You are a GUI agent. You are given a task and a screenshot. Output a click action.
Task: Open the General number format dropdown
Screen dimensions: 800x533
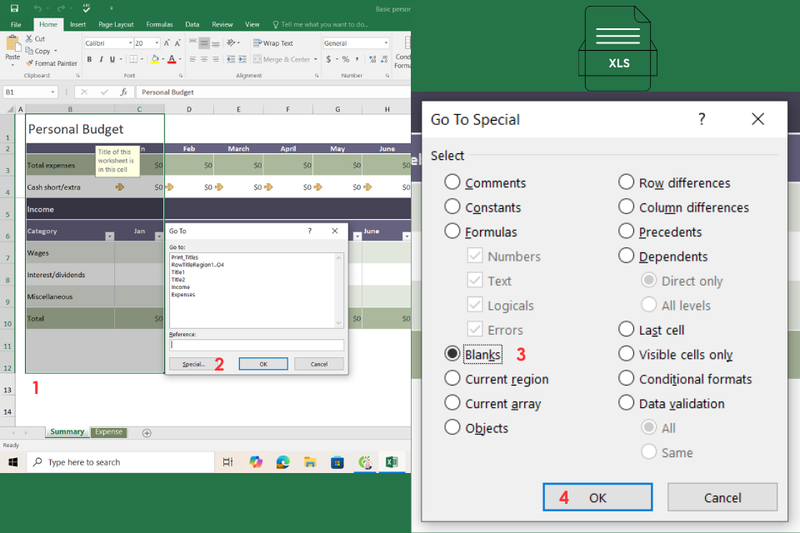tap(386, 43)
